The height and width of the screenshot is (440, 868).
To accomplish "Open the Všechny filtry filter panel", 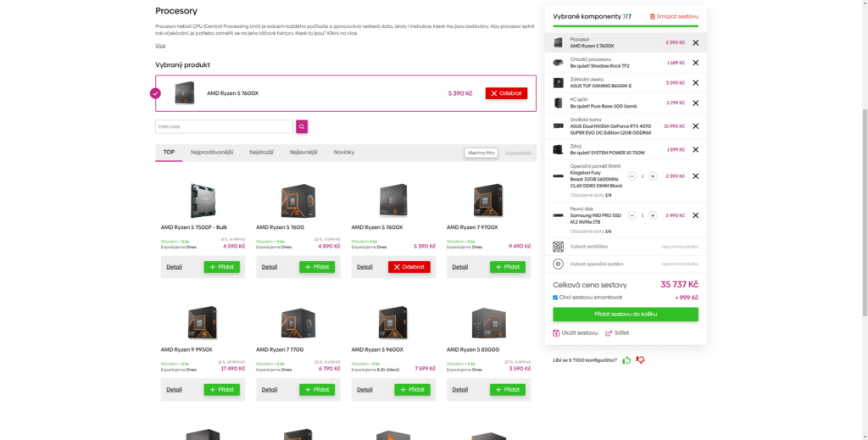I will [x=480, y=153].
